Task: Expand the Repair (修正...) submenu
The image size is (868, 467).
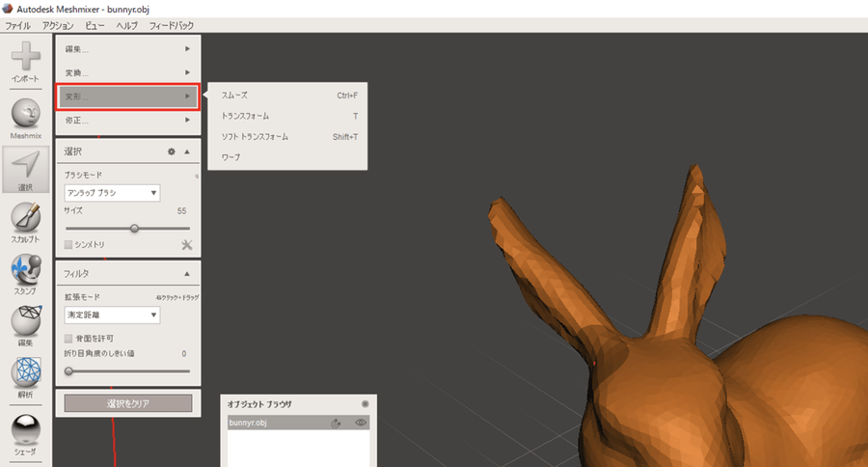Action: click(x=128, y=121)
